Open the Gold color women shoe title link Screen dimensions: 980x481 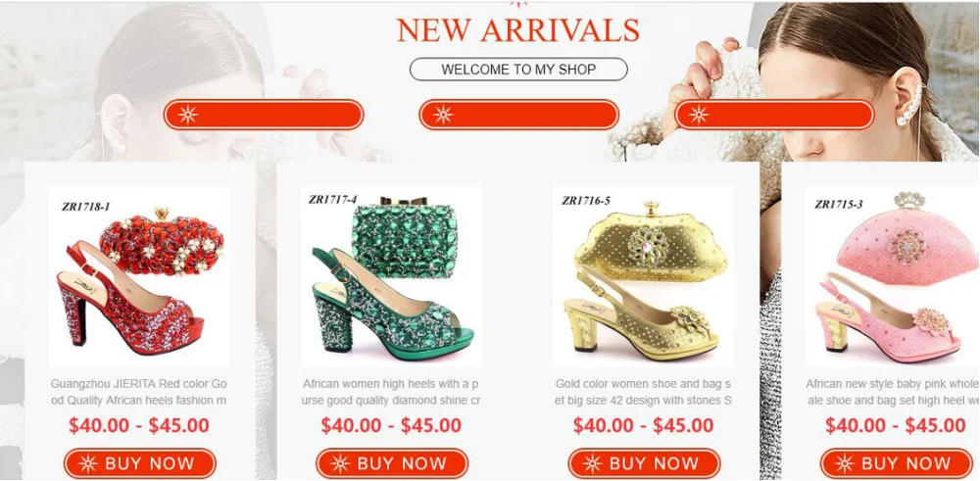click(x=643, y=392)
